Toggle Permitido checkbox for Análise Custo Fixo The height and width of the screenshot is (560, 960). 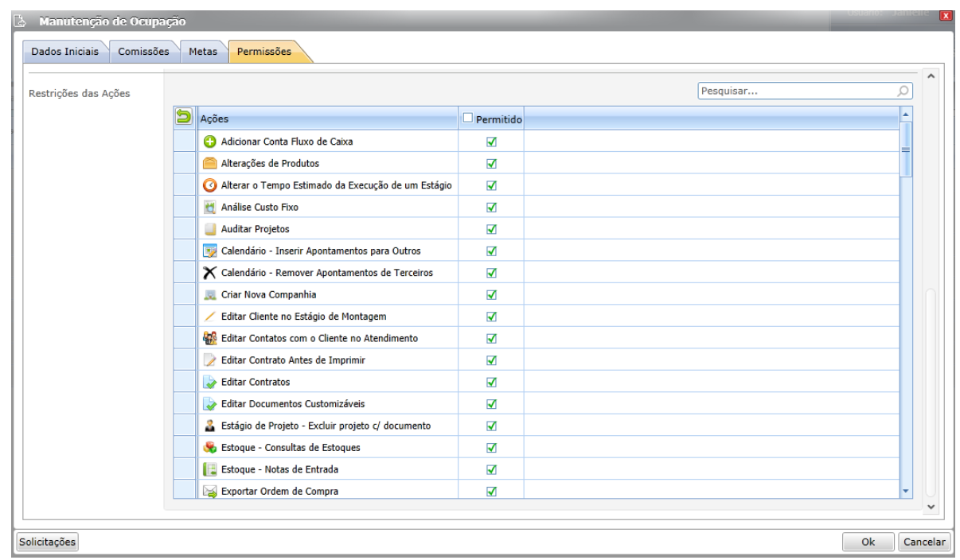pyautogui.click(x=491, y=207)
